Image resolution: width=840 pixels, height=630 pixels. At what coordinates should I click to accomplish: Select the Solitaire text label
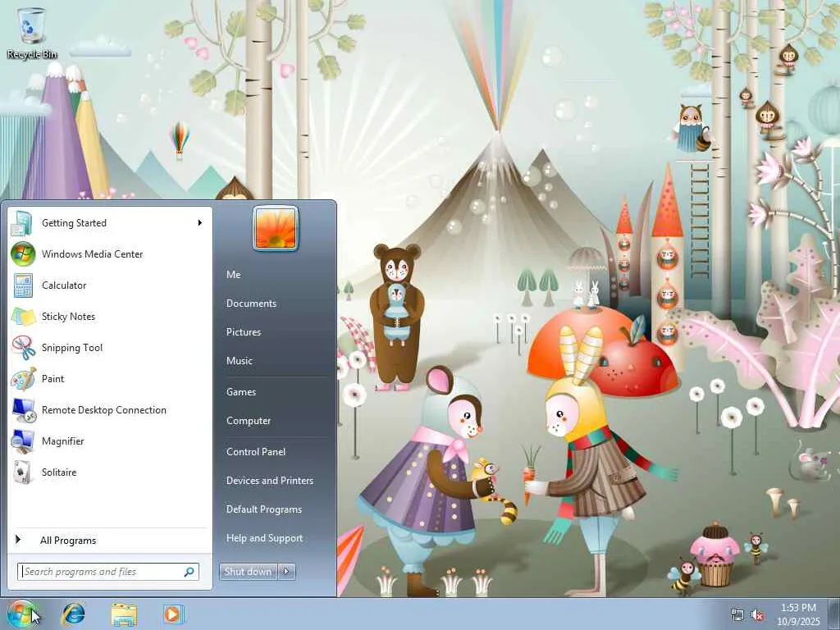pos(59,472)
